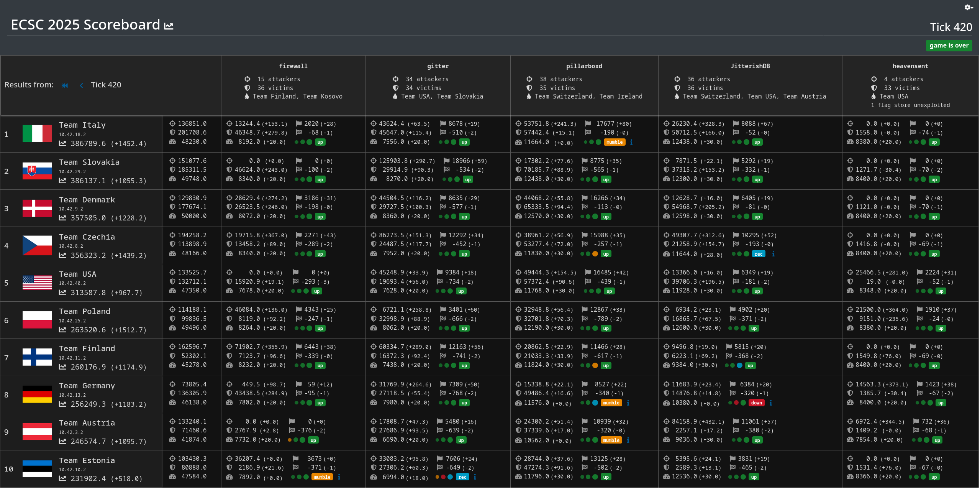Click the Team Estonia gitter info icon
Screen dimensions: 980x488
(x=475, y=477)
